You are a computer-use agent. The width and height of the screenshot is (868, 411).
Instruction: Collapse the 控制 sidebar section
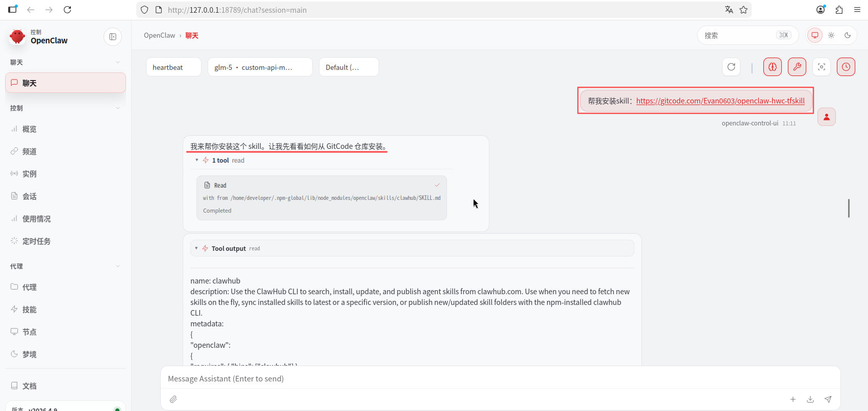[65, 108]
